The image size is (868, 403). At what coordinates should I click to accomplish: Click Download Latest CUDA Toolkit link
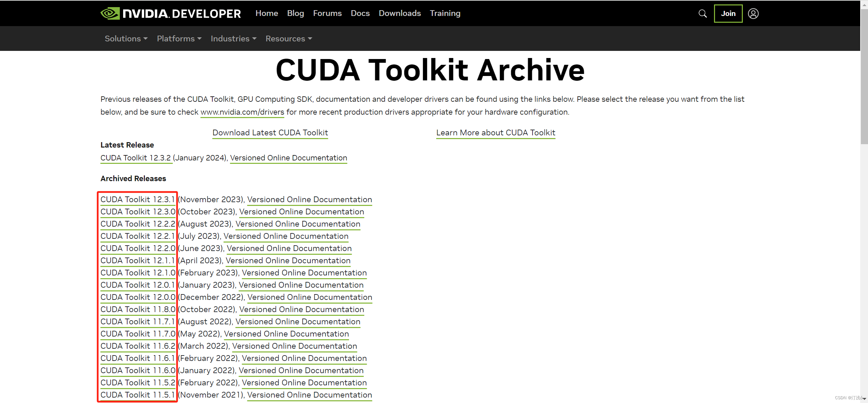270,133
